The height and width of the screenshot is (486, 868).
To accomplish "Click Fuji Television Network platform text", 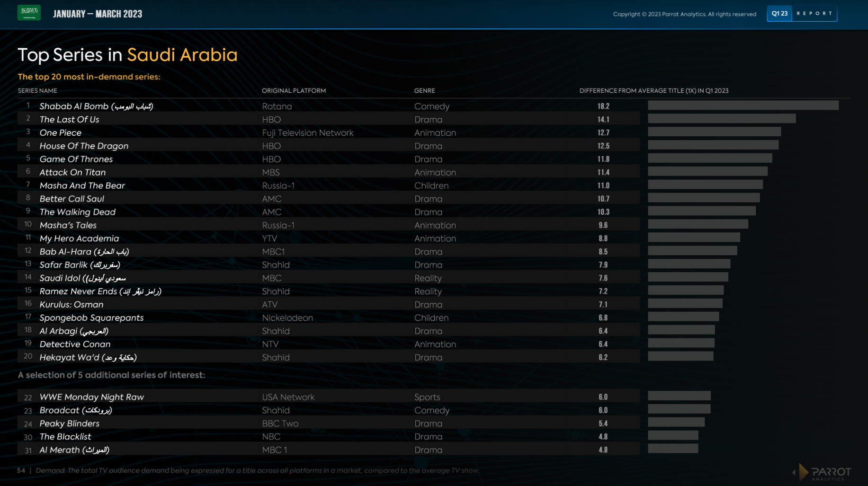I will point(308,133).
